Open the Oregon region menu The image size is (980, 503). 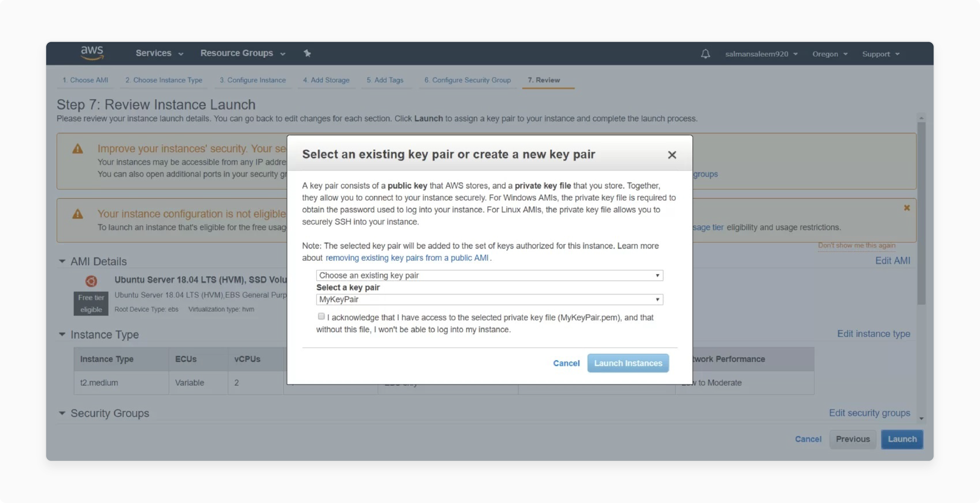pos(830,54)
